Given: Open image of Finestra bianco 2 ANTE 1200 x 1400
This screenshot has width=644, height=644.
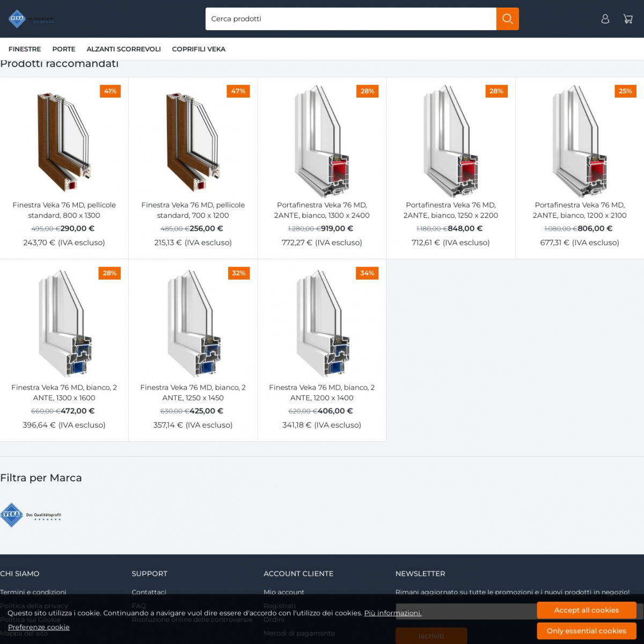Looking at the screenshot, I should tap(322, 324).
